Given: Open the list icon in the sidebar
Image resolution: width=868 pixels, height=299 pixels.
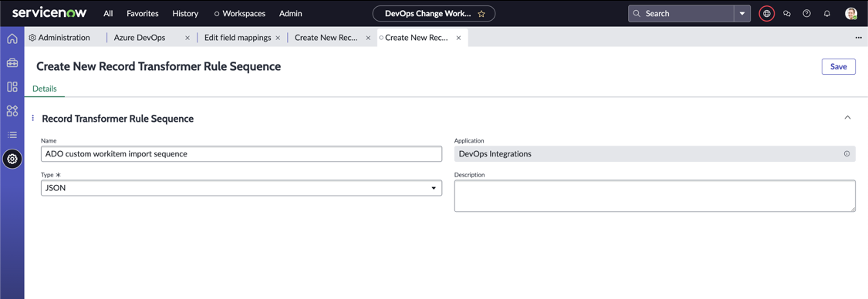Looking at the screenshot, I should tap(12, 135).
